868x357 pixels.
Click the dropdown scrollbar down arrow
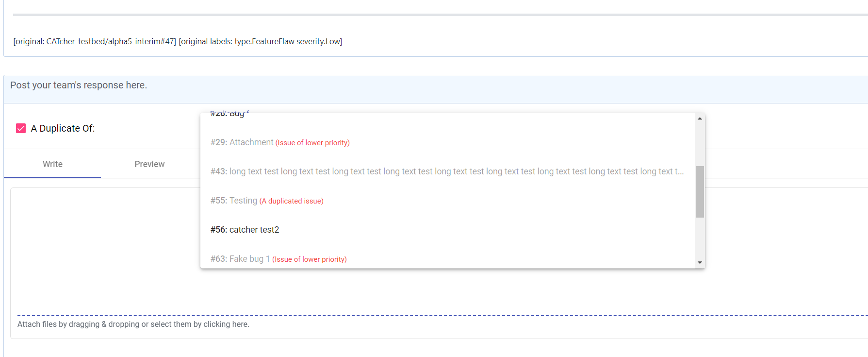point(700,262)
